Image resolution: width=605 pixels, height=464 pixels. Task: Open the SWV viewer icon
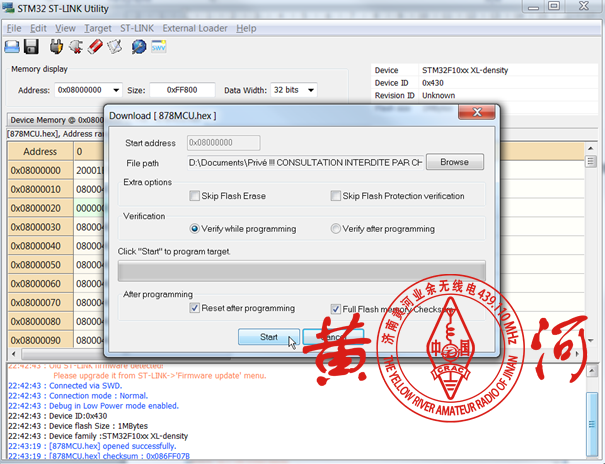click(159, 46)
